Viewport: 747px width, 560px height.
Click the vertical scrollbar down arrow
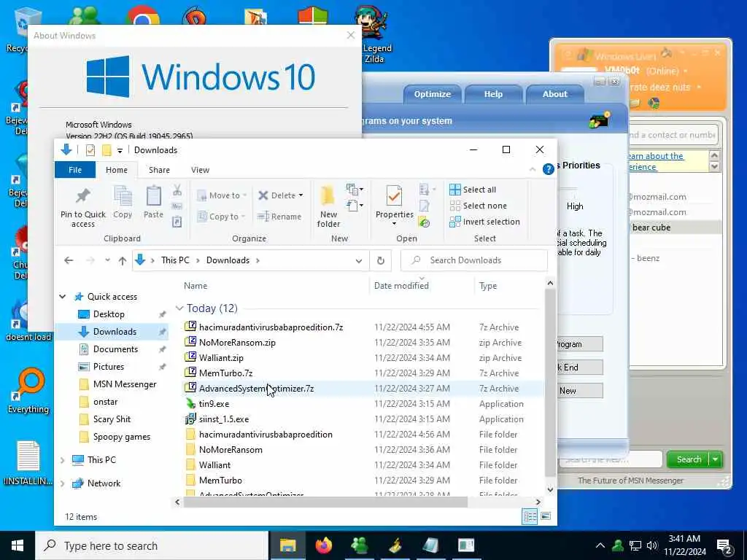pyautogui.click(x=550, y=489)
